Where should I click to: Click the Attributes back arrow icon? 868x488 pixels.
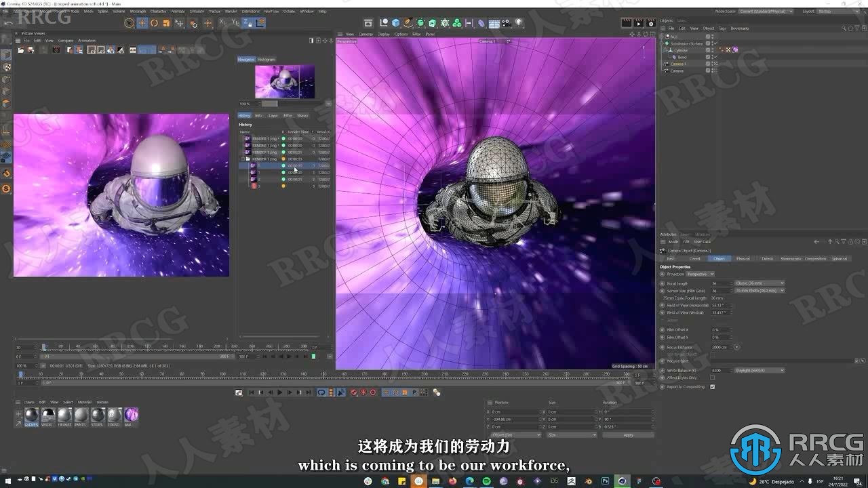(x=817, y=241)
